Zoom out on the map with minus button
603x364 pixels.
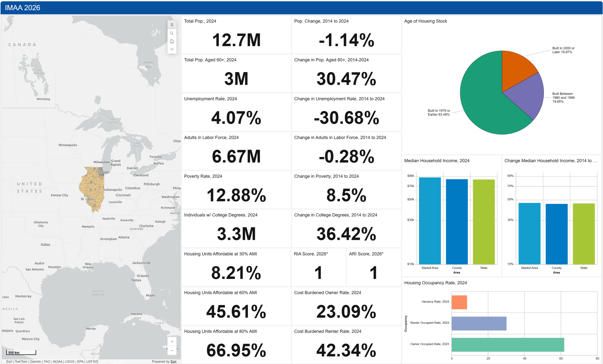click(x=172, y=351)
